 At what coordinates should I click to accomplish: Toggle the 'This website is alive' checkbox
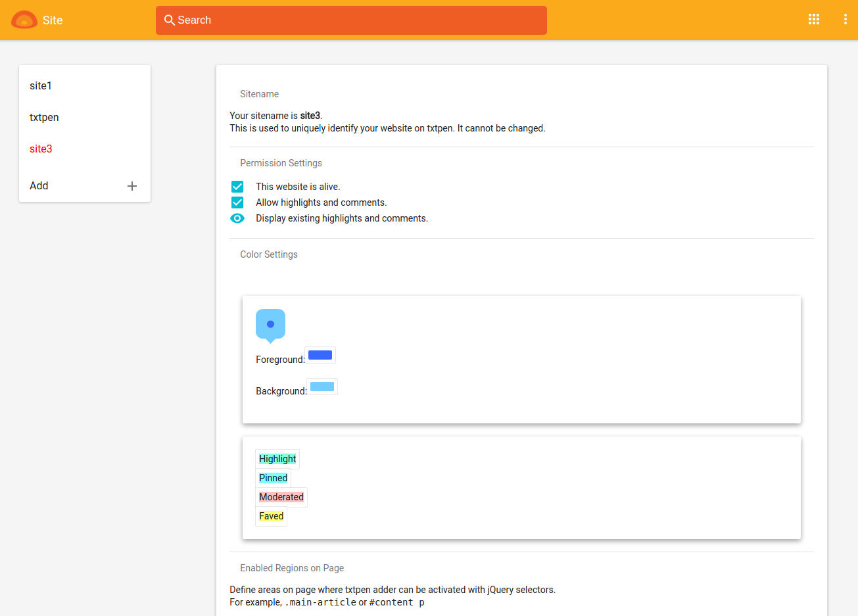pyautogui.click(x=237, y=187)
